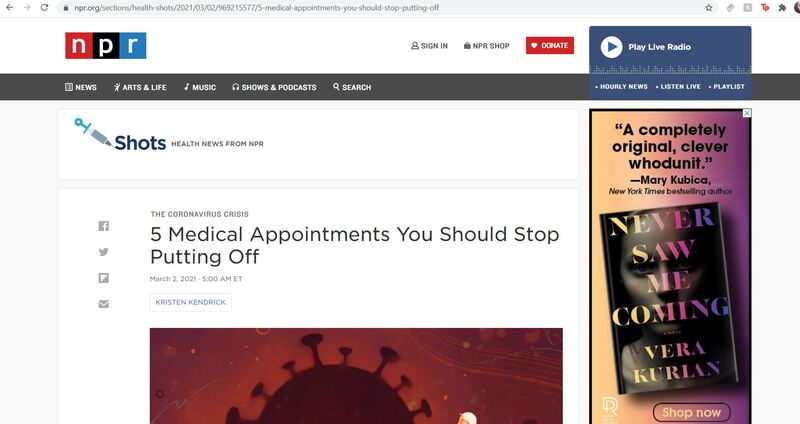The width and height of the screenshot is (800, 424).
Task: Open the Arts & Life menu
Action: point(140,87)
